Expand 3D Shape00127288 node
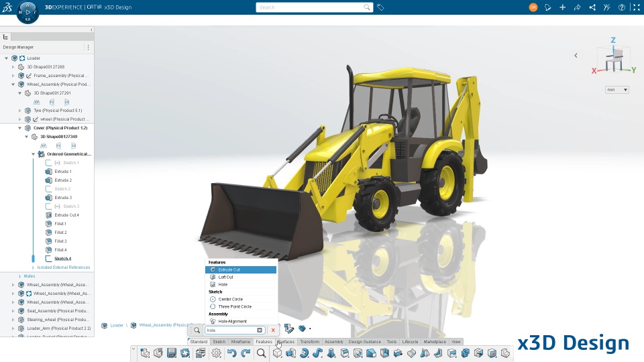The image size is (644, 362). click(x=13, y=67)
